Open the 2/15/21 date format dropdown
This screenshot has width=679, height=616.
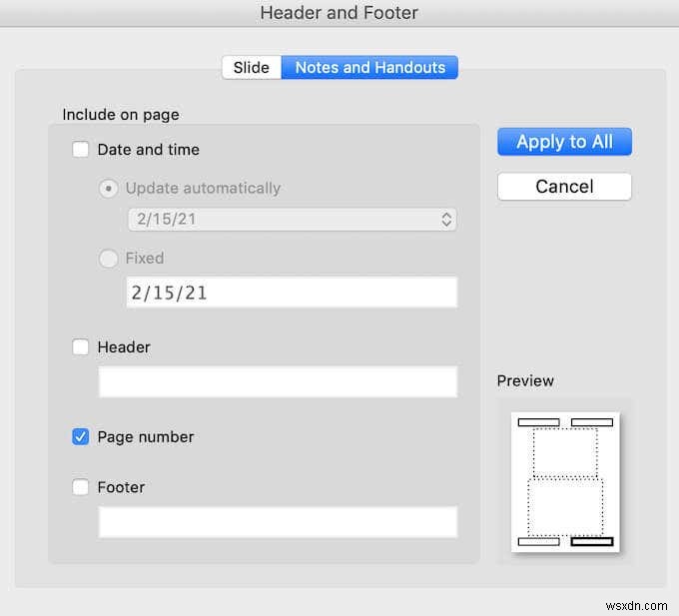coord(293,220)
